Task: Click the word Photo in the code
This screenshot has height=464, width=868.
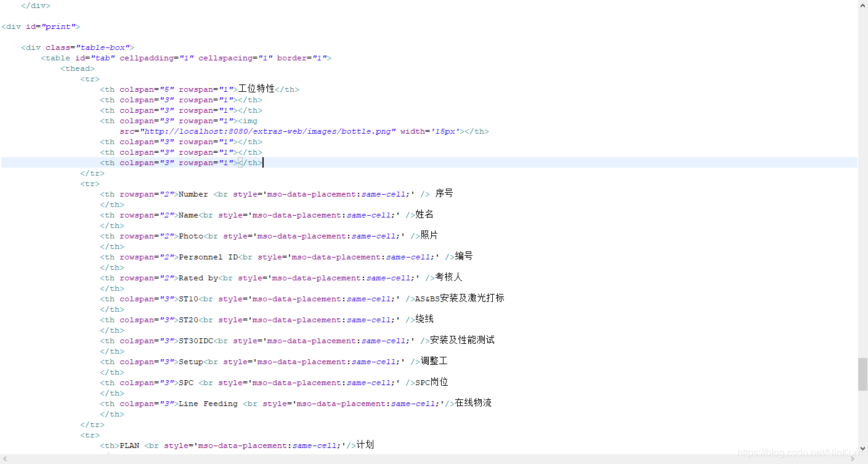Action: pos(191,236)
